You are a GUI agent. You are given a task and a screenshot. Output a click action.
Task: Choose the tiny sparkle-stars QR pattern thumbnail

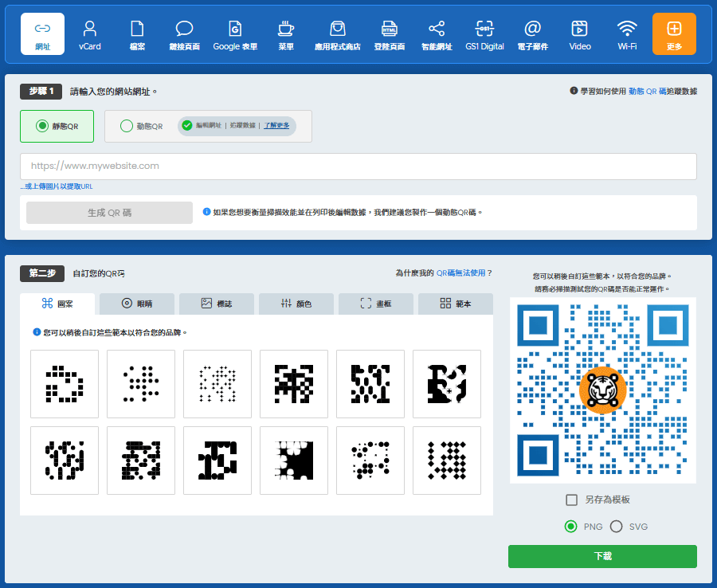click(x=217, y=384)
